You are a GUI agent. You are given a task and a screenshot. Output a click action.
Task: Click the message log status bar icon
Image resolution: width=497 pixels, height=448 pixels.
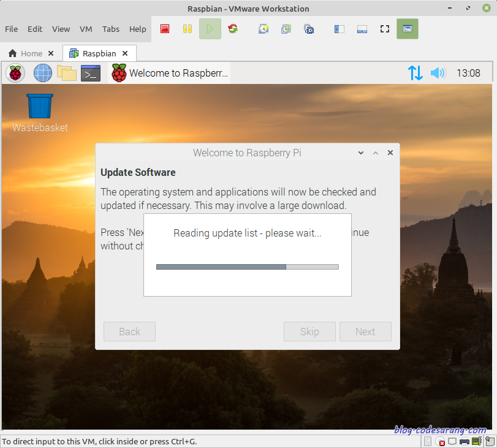pyautogui.click(x=490, y=441)
